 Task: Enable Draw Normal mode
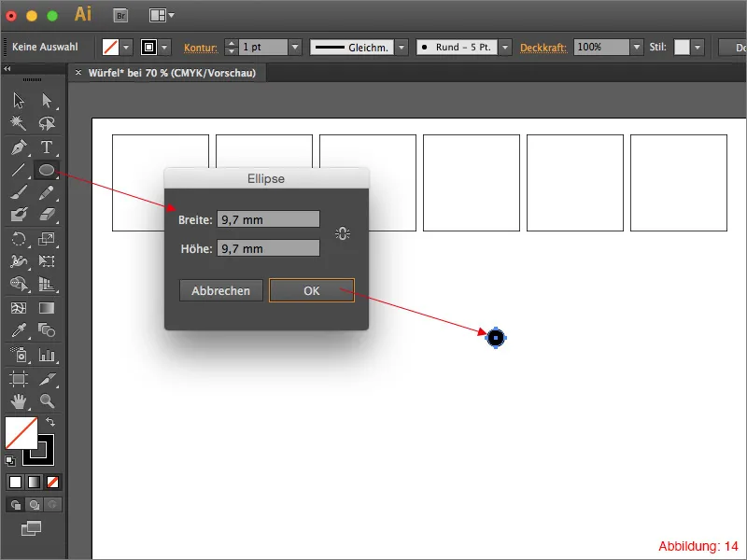pos(16,505)
